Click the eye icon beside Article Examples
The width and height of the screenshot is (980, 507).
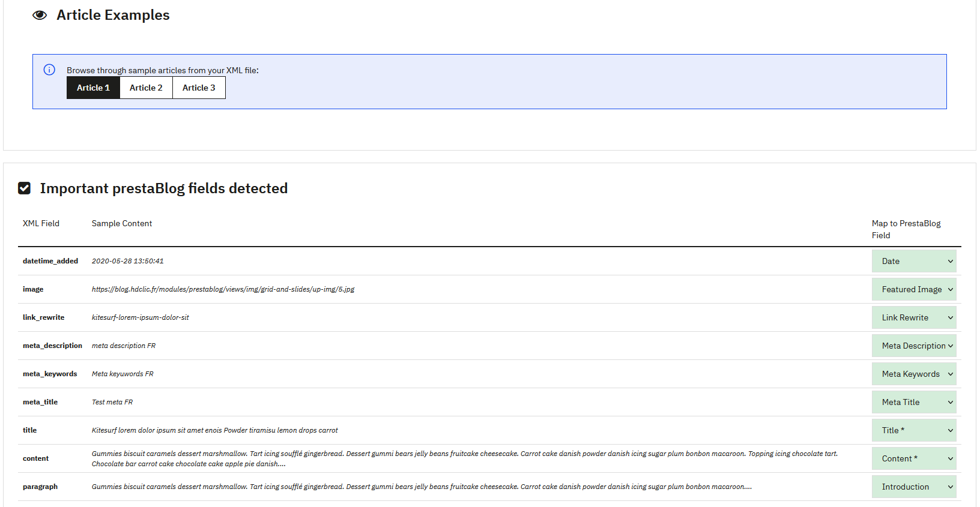point(40,15)
